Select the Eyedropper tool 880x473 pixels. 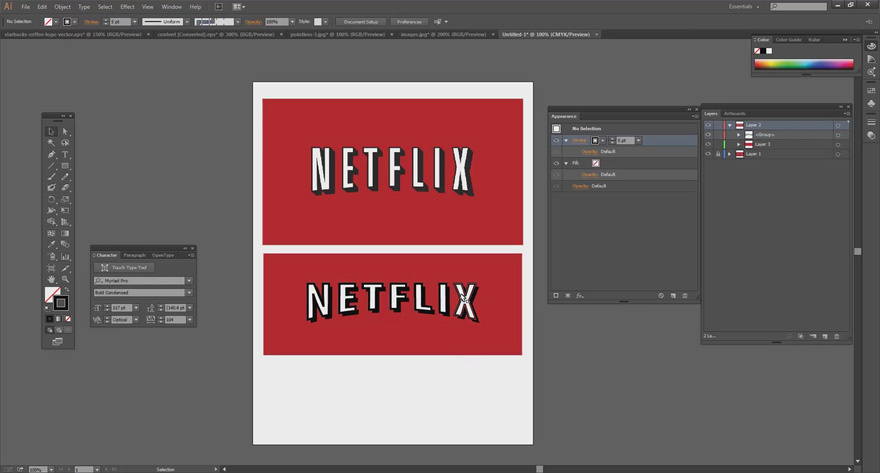coord(51,245)
